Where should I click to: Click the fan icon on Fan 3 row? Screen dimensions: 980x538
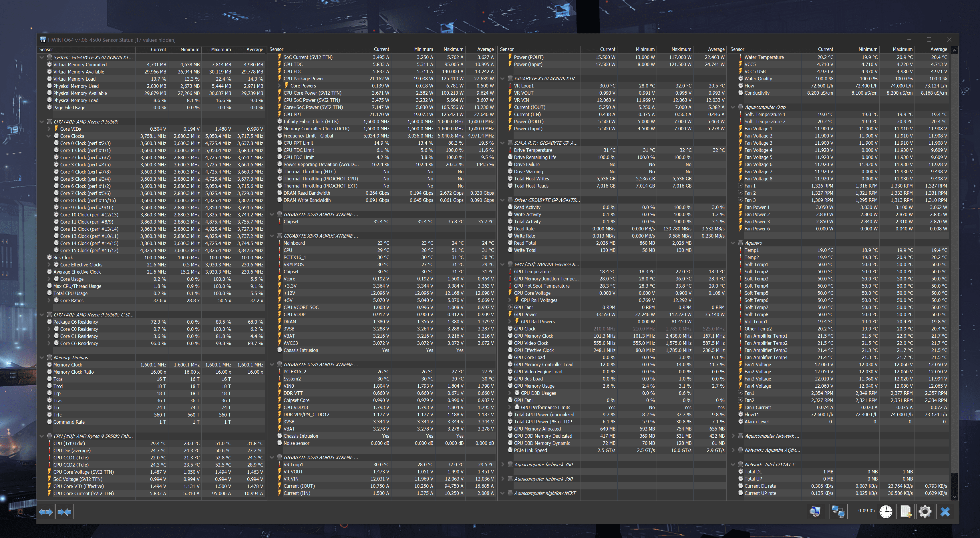(x=741, y=200)
